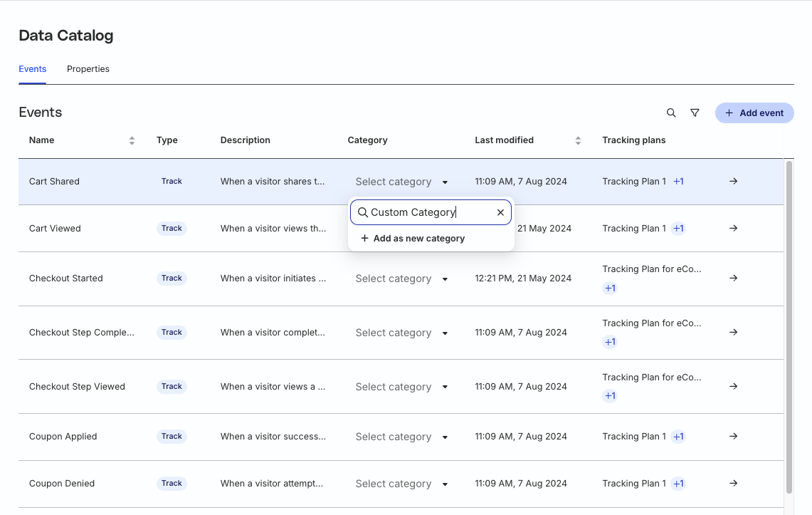
Task: Click the Tracking plans column header
Action: pos(634,140)
